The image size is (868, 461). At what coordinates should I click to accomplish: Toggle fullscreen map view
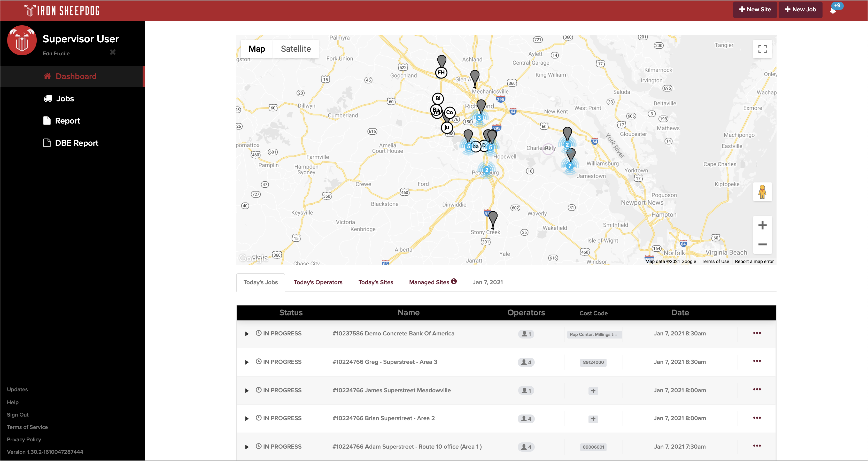[x=762, y=49]
